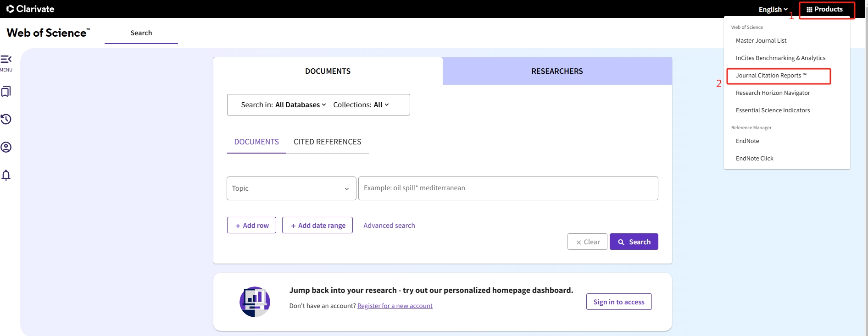Open EndNote from Products menu
The height and width of the screenshot is (336, 868).
coord(747,141)
